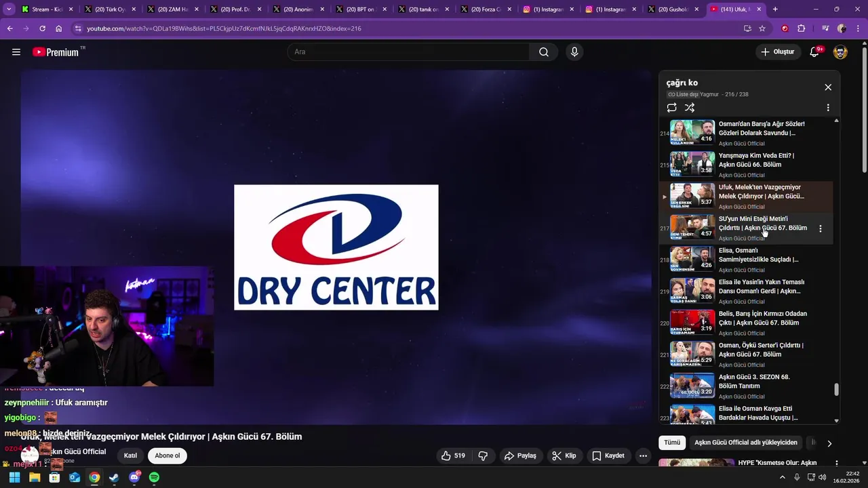Go back in the browser

click(x=9, y=28)
